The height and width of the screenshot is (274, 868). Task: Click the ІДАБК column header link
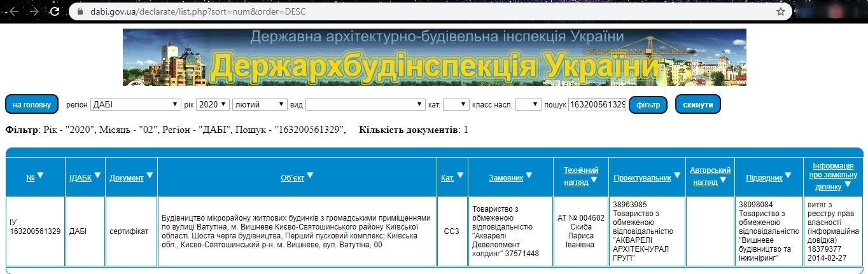[80, 178]
